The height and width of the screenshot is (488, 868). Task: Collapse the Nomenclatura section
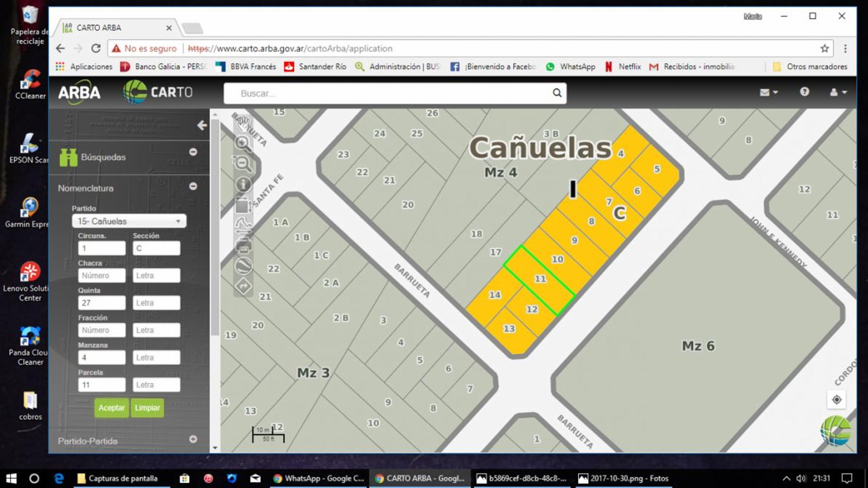193,186
